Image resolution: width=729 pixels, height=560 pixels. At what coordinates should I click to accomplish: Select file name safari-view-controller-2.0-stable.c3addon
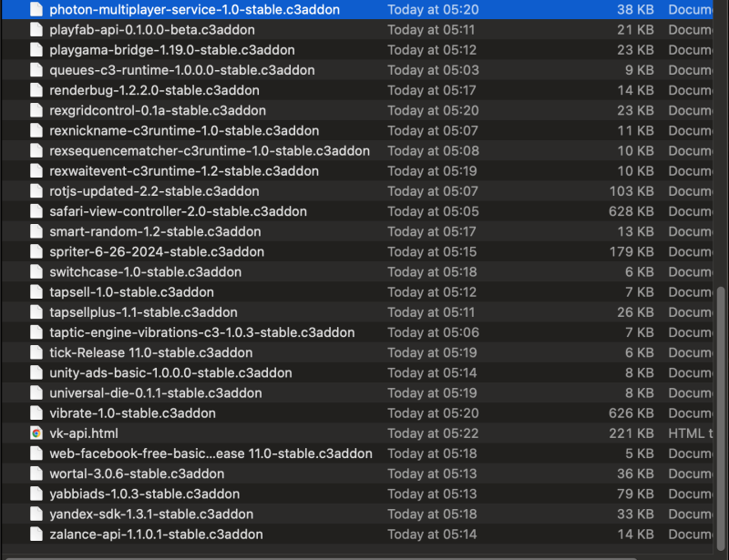[x=178, y=211]
